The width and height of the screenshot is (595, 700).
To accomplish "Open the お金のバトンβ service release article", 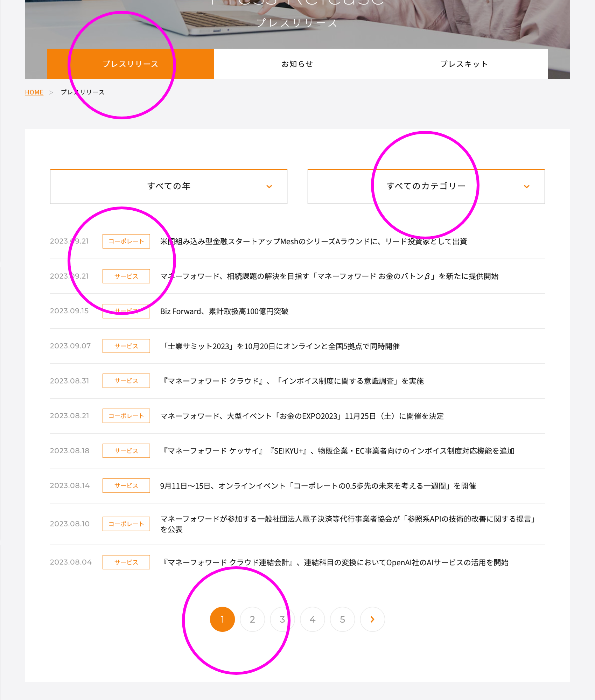I will coord(329,276).
